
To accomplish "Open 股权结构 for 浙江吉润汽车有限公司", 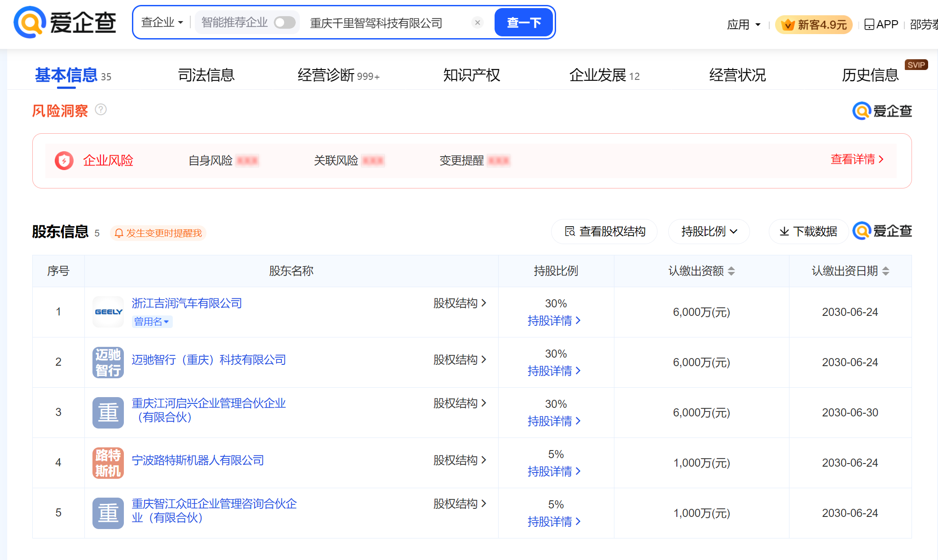I will [x=460, y=303].
